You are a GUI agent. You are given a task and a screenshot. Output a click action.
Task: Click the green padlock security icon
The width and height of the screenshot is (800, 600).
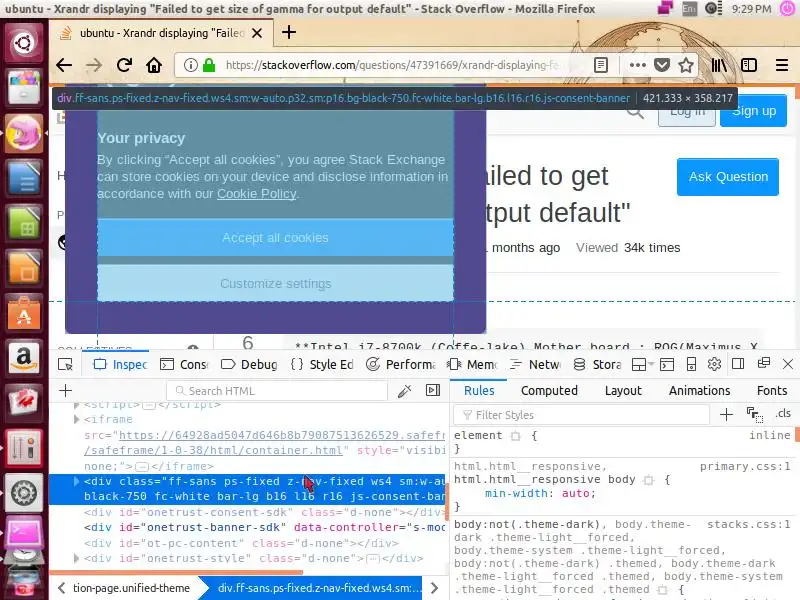[x=209, y=65]
